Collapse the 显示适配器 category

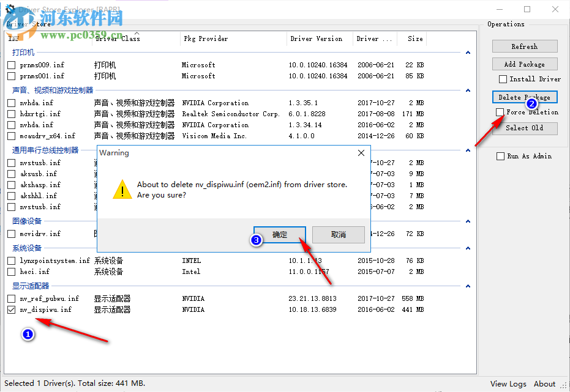(468, 286)
